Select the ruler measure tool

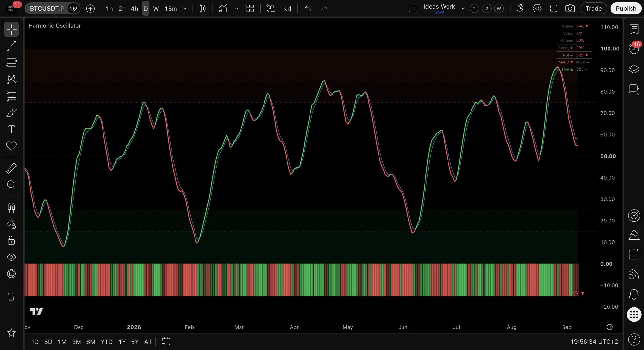point(11,168)
